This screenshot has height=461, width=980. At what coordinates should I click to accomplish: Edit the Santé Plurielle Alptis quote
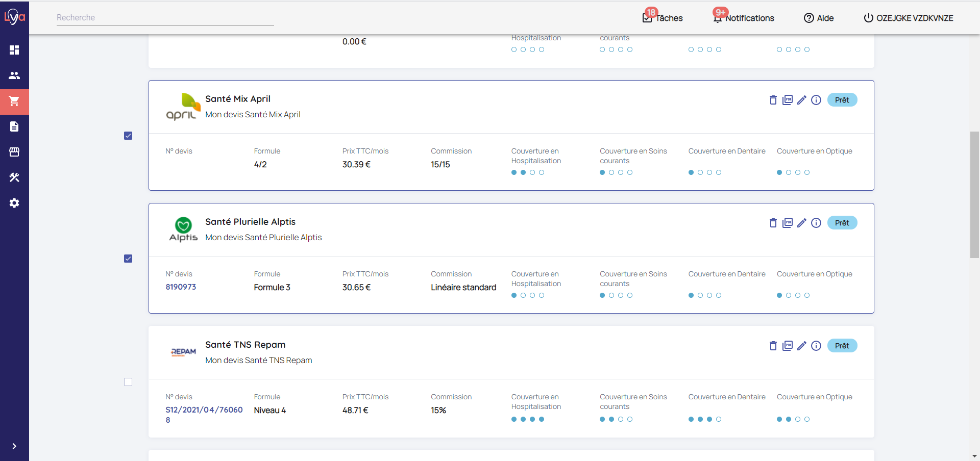click(x=802, y=223)
